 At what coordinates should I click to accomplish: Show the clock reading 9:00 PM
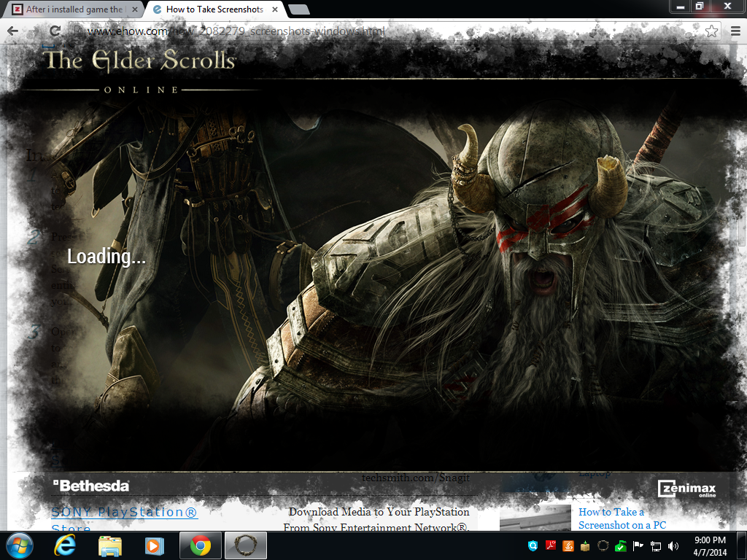(710, 545)
